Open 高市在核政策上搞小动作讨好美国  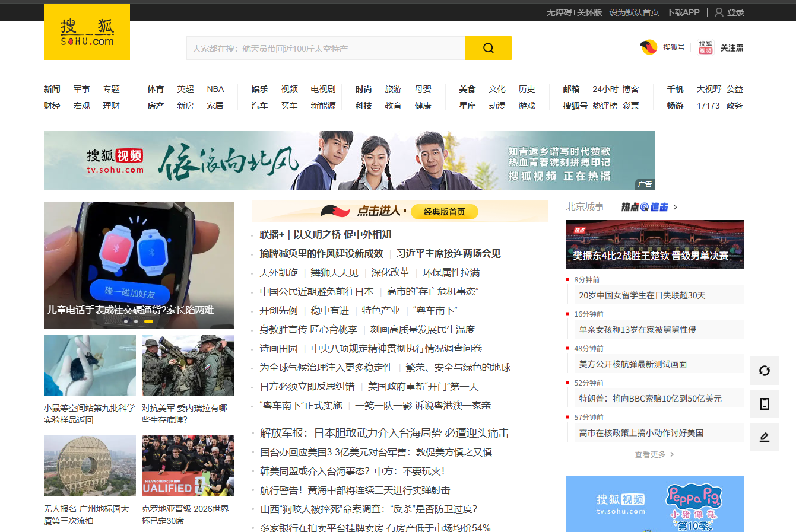click(641, 433)
